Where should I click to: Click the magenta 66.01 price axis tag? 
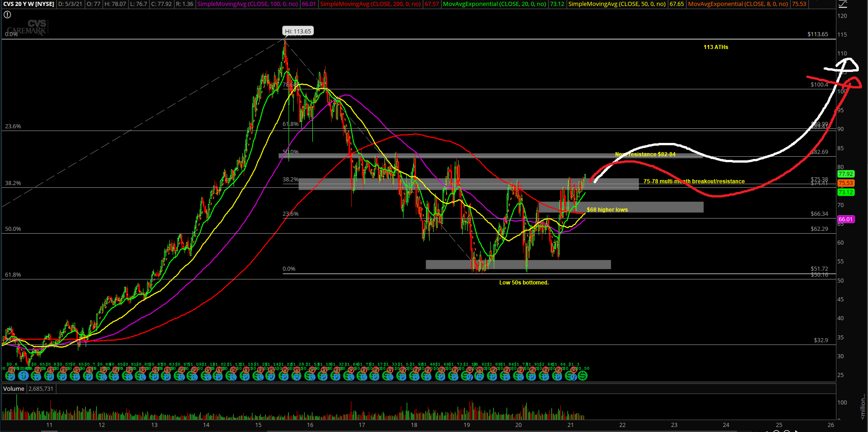tap(846, 219)
